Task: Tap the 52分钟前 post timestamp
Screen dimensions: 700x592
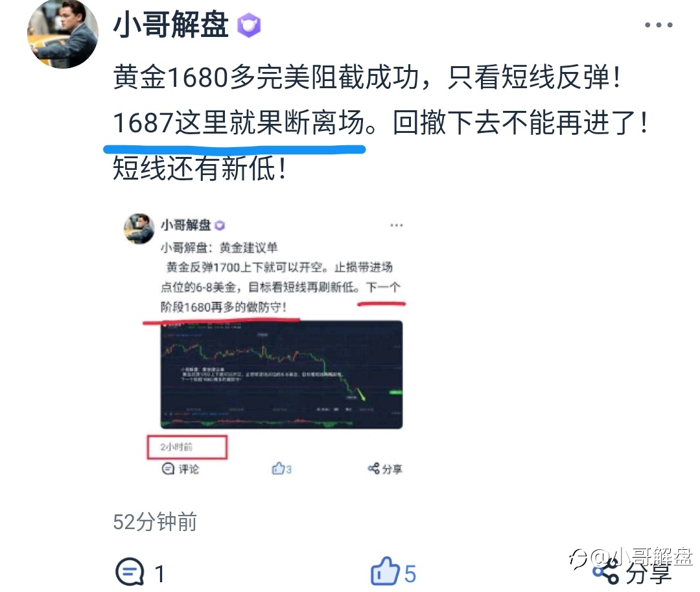Action: click(x=155, y=521)
